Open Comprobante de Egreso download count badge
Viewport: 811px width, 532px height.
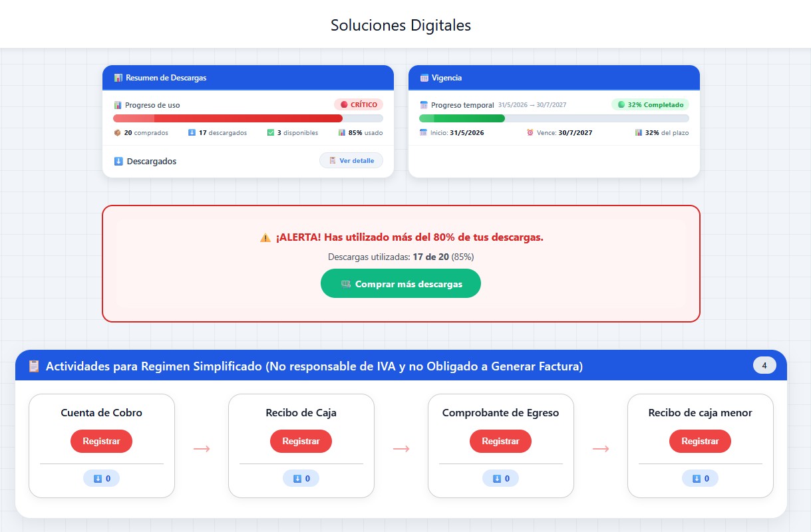[x=500, y=478]
